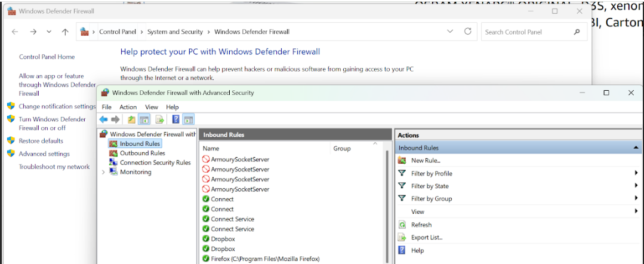Click the Refresh icon in Actions pane

click(402, 225)
